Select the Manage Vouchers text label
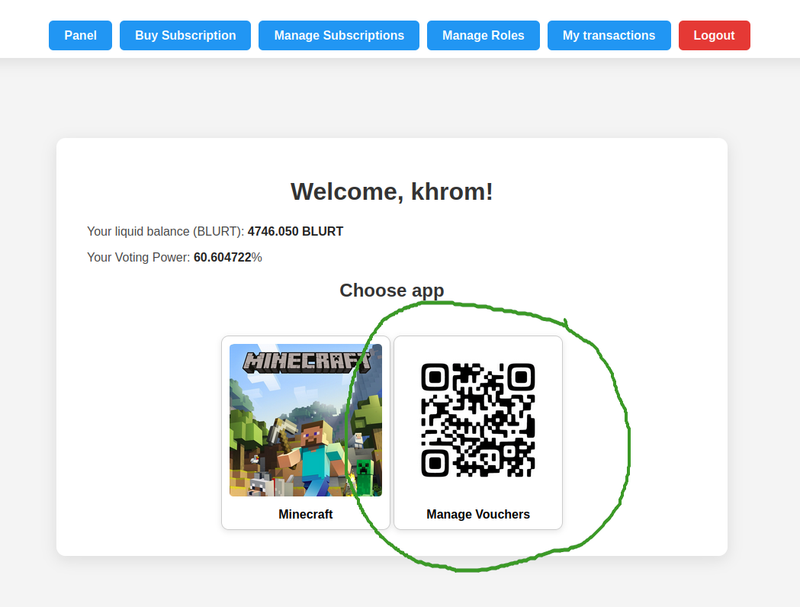Image resolution: width=800 pixels, height=607 pixels. point(478,514)
